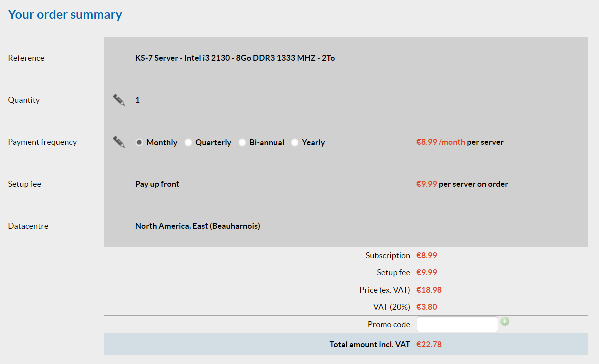Focus the Promo code input field
The height and width of the screenshot is (364, 599).
coord(457,324)
